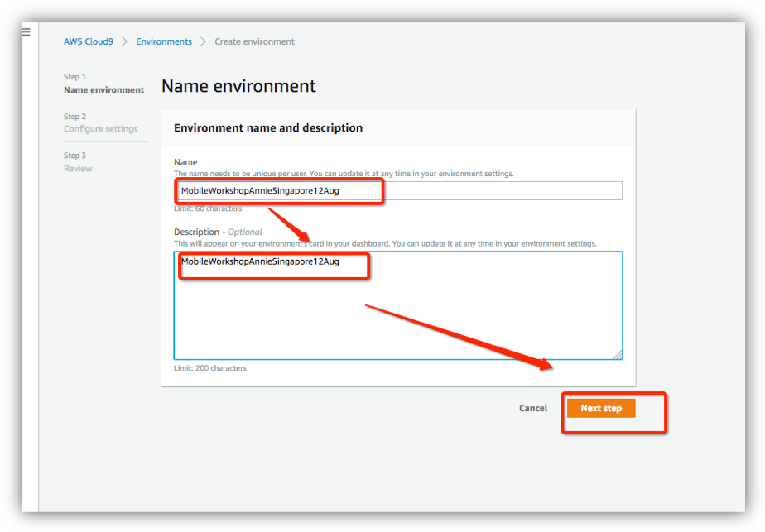Click the Limit: 200 characters hint
Viewport: 765px width, 532px height.
click(x=210, y=368)
